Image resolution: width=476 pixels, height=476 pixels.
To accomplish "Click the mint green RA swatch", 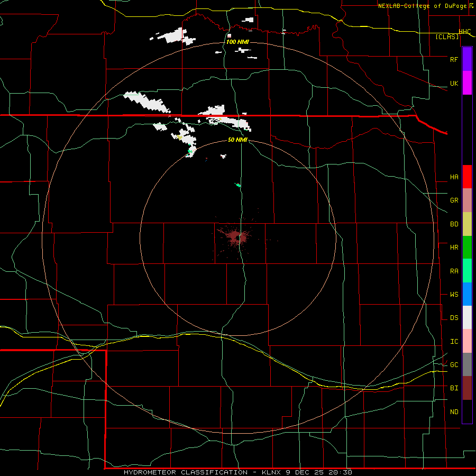I will 467,270.
